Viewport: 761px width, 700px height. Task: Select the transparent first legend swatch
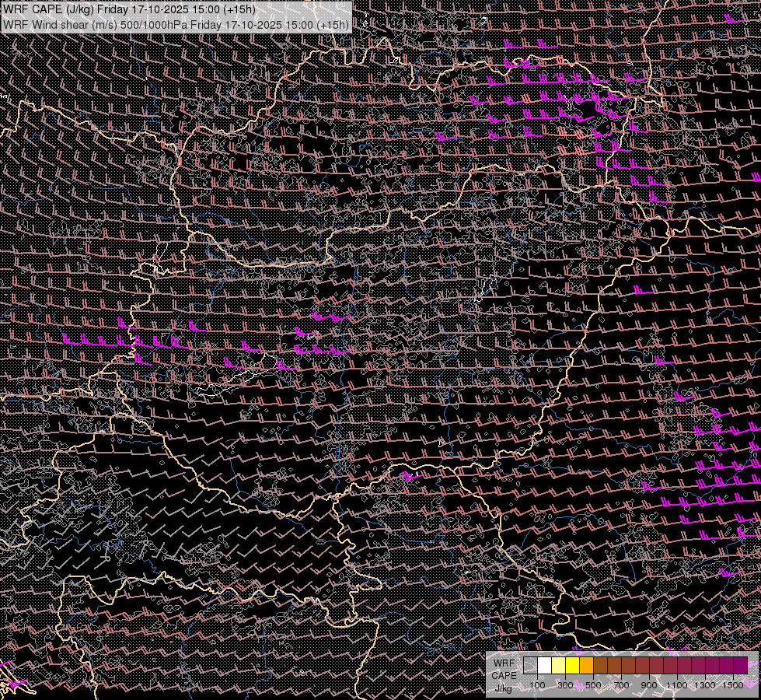pyautogui.click(x=530, y=666)
